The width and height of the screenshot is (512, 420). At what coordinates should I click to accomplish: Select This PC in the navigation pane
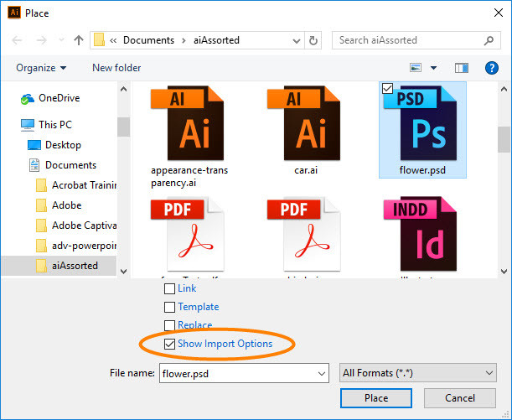pyautogui.click(x=46, y=124)
